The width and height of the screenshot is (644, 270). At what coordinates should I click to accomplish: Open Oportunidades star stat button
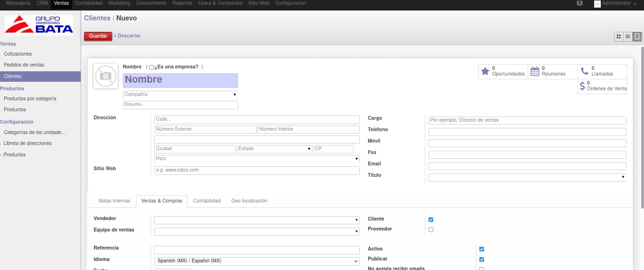tap(503, 71)
